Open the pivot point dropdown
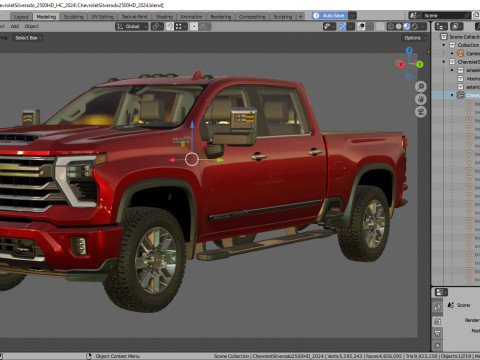 157,26
